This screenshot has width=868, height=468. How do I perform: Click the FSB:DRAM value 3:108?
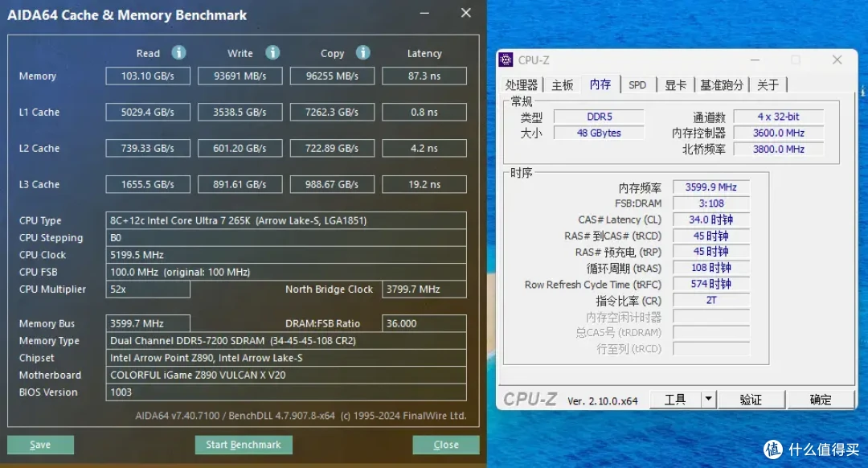click(711, 203)
